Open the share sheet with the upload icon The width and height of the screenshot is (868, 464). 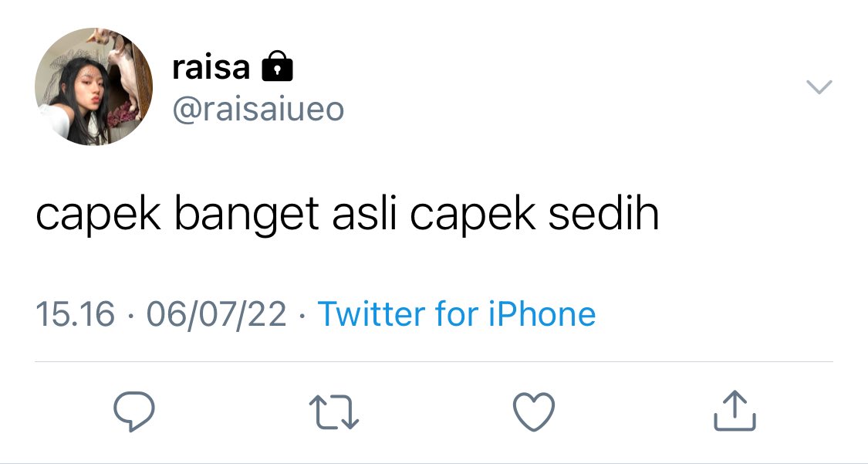point(735,411)
